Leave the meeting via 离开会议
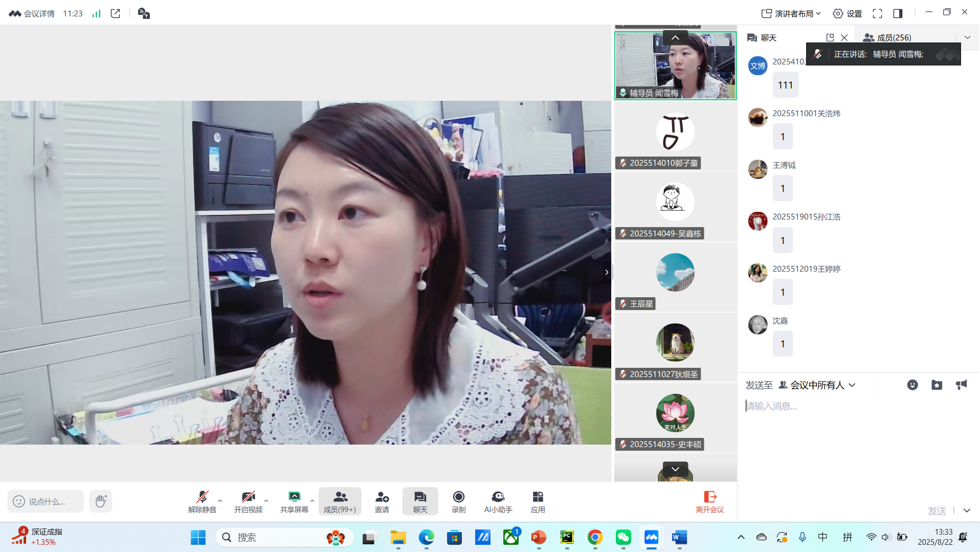The height and width of the screenshot is (552, 980). (709, 501)
